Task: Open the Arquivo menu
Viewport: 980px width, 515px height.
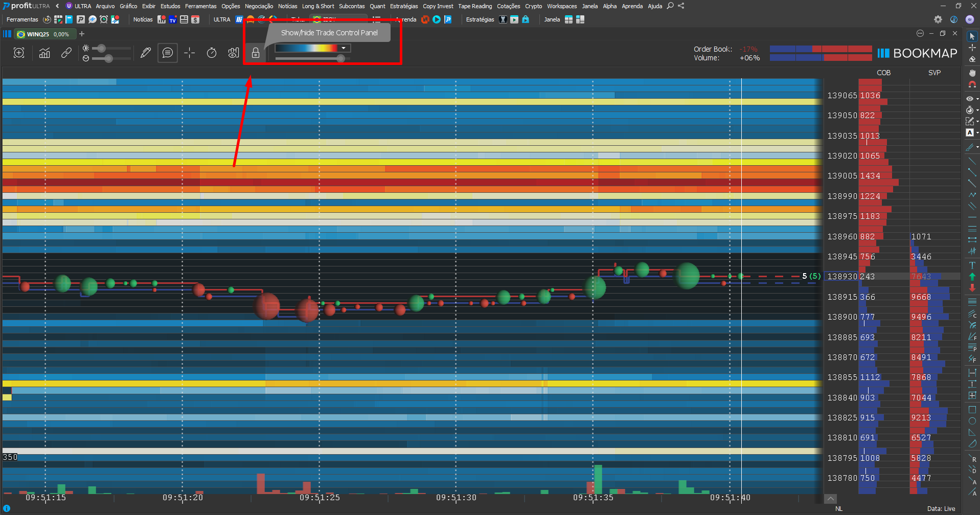Action: [x=105, y=6]
